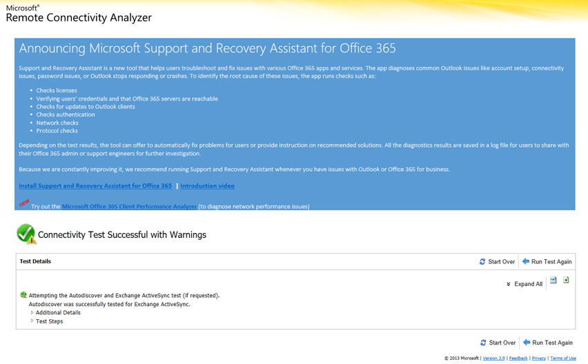This screenshot has height=364, width=588.
Task: Click the bottom Run Test Again arrow icon
Action: coord(527,343)
